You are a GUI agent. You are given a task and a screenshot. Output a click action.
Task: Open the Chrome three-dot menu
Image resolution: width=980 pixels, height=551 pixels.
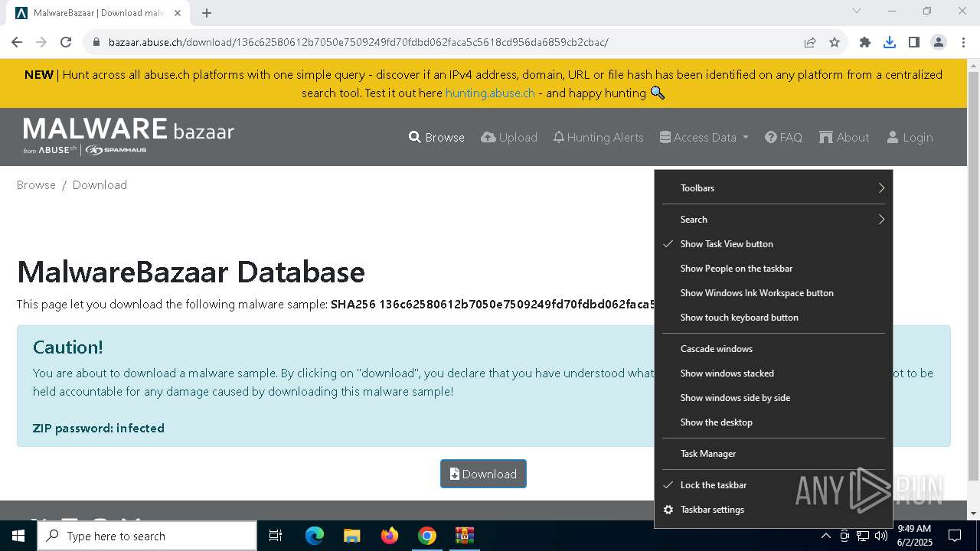[963, 42]
